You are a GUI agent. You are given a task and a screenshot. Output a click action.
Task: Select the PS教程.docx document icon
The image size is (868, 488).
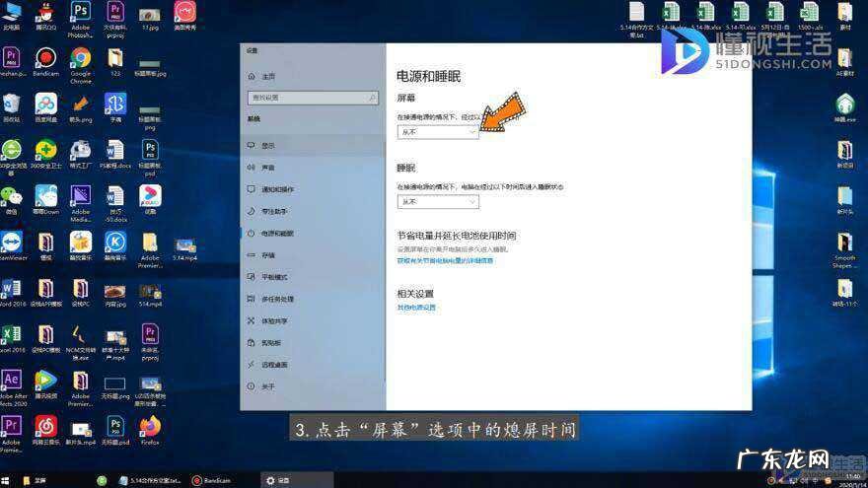tap(115, 154)
